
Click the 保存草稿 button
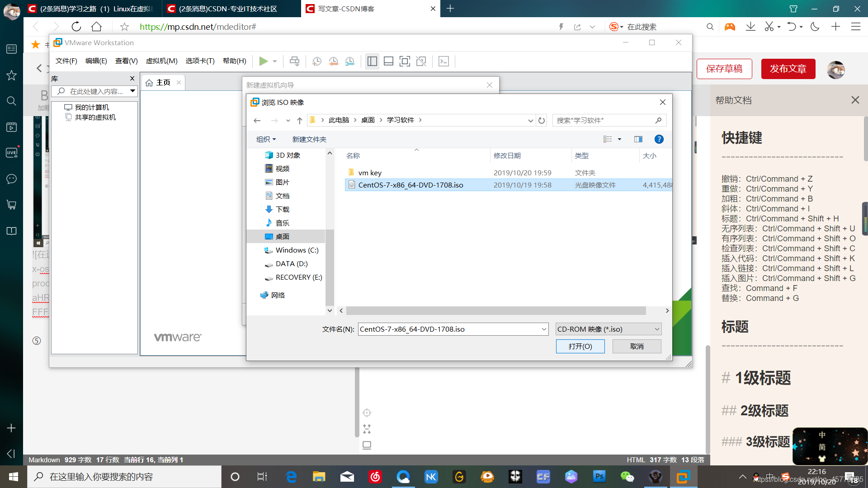coord(724,69)
